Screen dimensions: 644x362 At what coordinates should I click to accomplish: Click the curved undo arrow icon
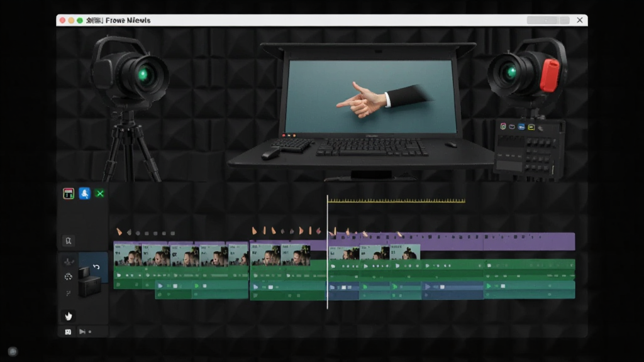96,266
